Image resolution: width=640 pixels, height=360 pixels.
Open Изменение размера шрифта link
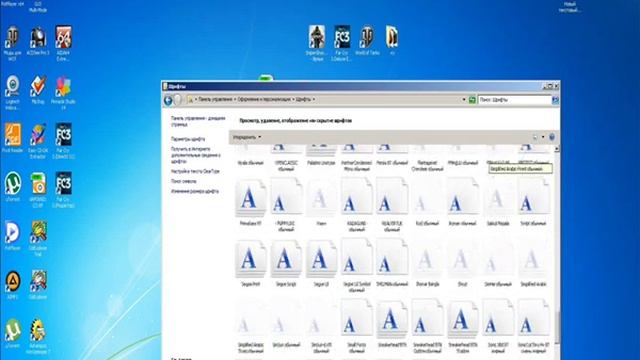pyautogui.click(x=195, y=191)
